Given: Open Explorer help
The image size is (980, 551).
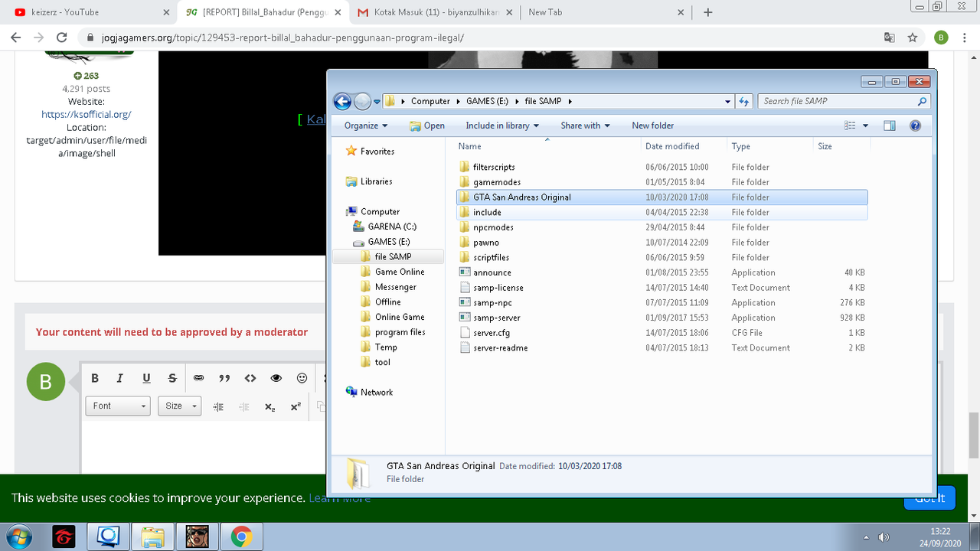Looking at the screenshot, I should (914, 126).
